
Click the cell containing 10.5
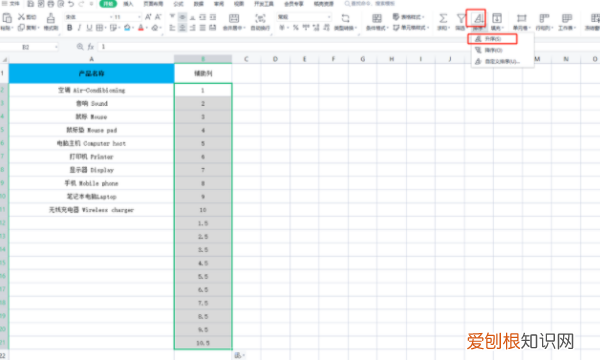tap(203, 343)
